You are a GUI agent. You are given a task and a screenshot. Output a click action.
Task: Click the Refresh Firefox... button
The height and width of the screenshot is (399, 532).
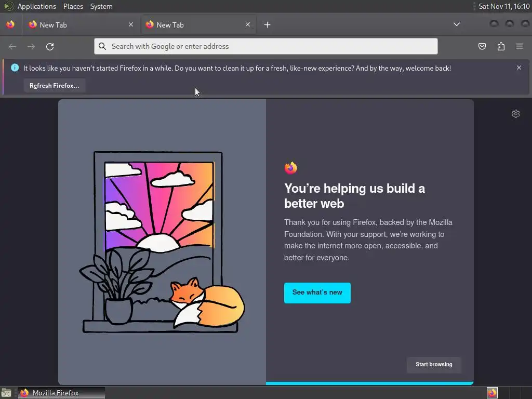[x=54, y=86]
